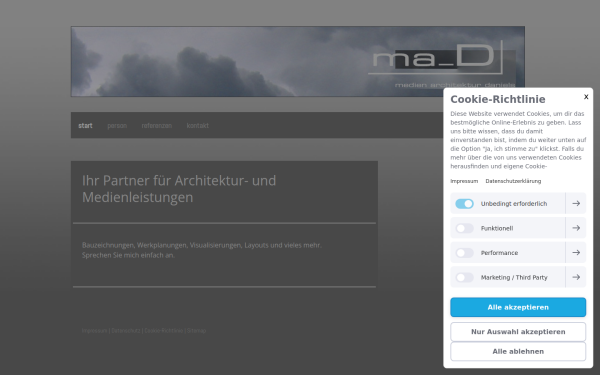Open Impressum link in cookie dialog

pos(464,181)
